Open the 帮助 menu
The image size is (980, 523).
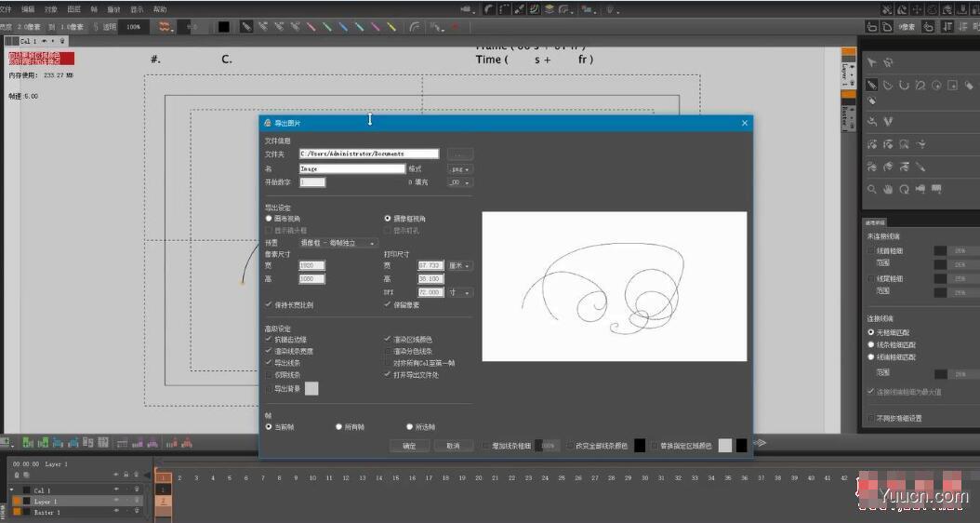[x=160, y=8]
